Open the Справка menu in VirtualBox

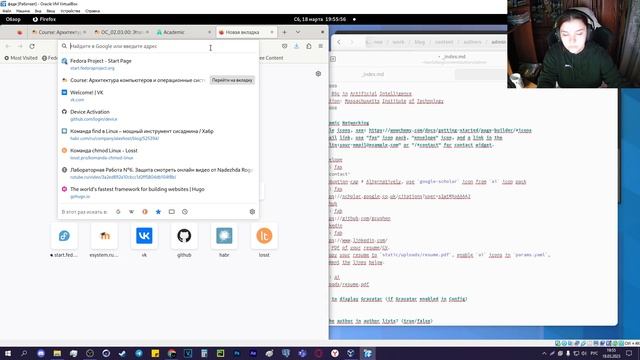(x=93, y=11)
